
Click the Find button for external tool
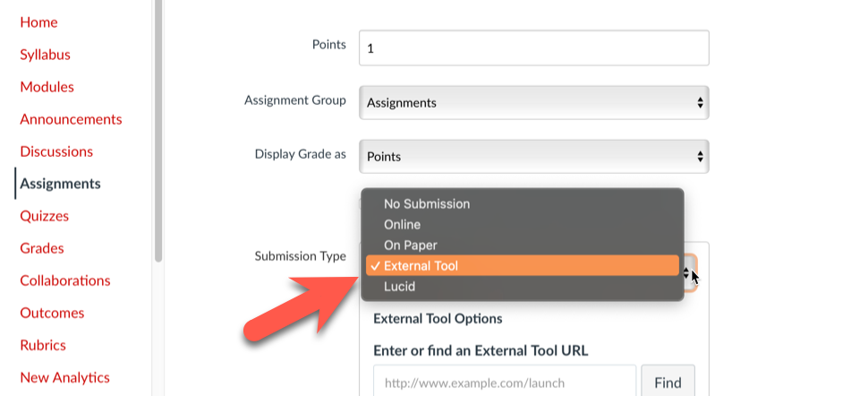click(668, 383)
